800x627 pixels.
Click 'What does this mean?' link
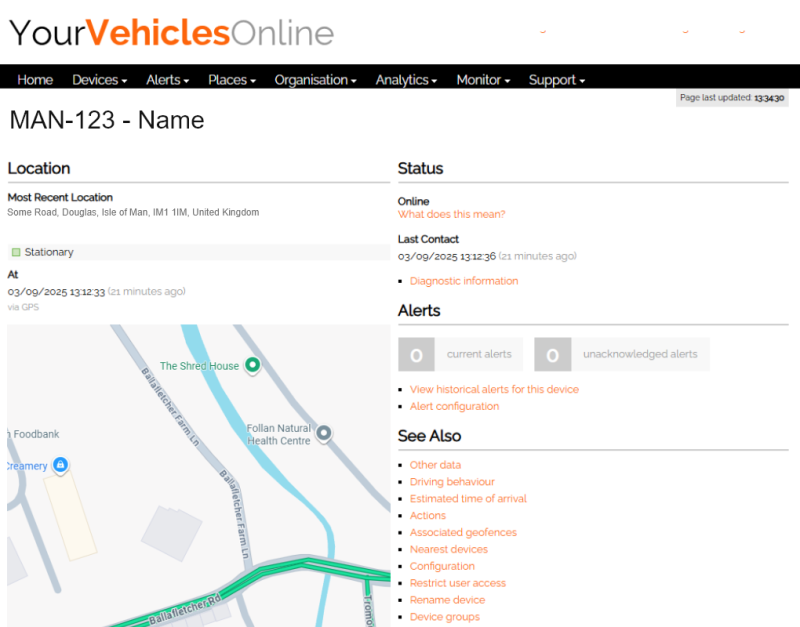pyautogui.click(x=451, y=214)
